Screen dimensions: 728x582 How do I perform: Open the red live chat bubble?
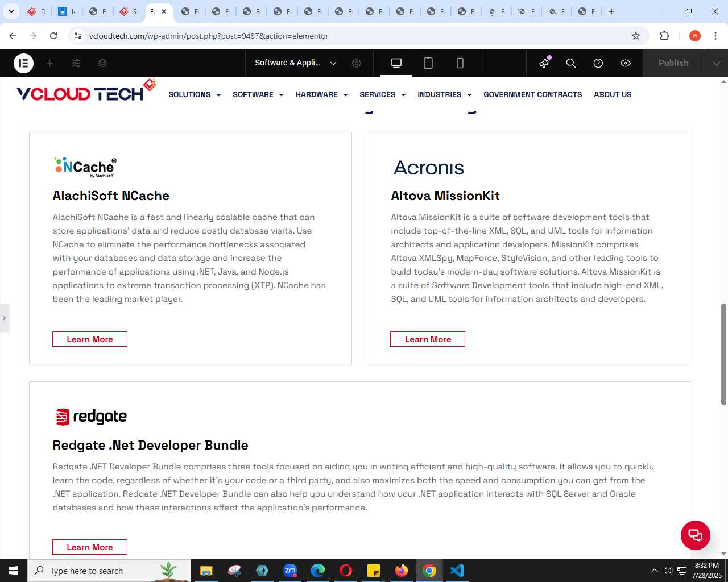[696, 535]
